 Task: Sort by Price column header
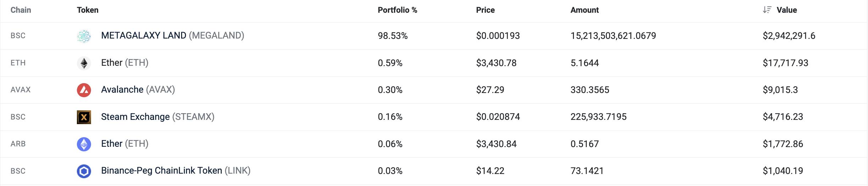pyautogui.click(x=485, y=10)
